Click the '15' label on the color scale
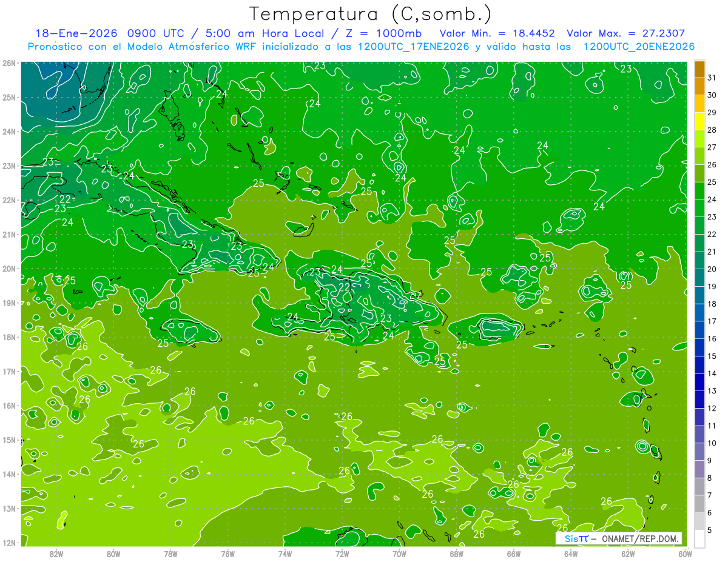Screen dimensions: 728x562 coord(712,356)
